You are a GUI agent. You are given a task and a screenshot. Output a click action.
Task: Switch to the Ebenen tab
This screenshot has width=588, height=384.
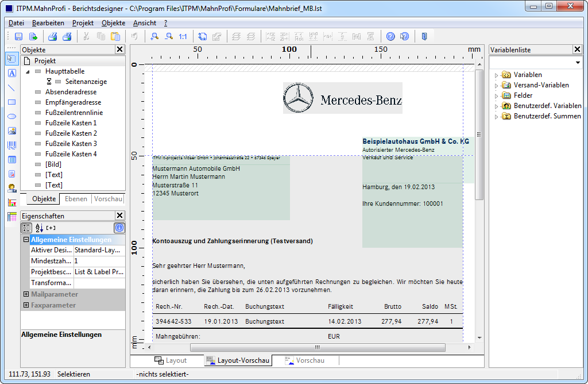point(76,199)
